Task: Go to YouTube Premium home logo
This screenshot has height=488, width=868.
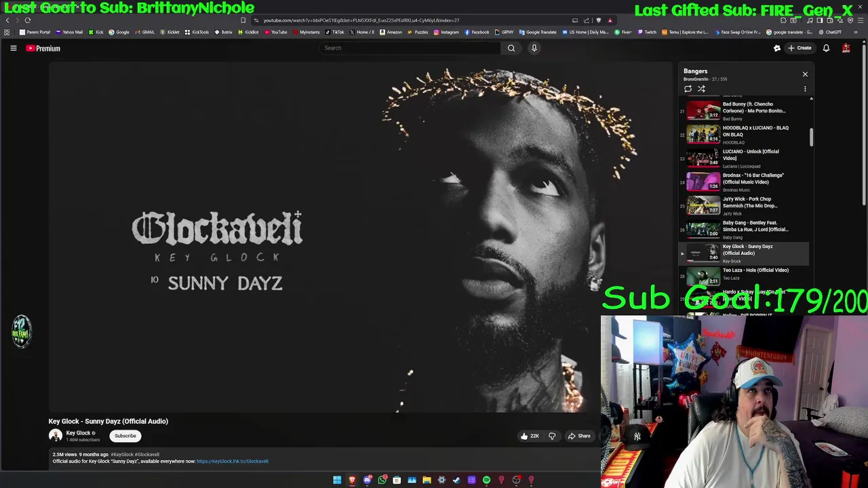Action: [43, 48]
